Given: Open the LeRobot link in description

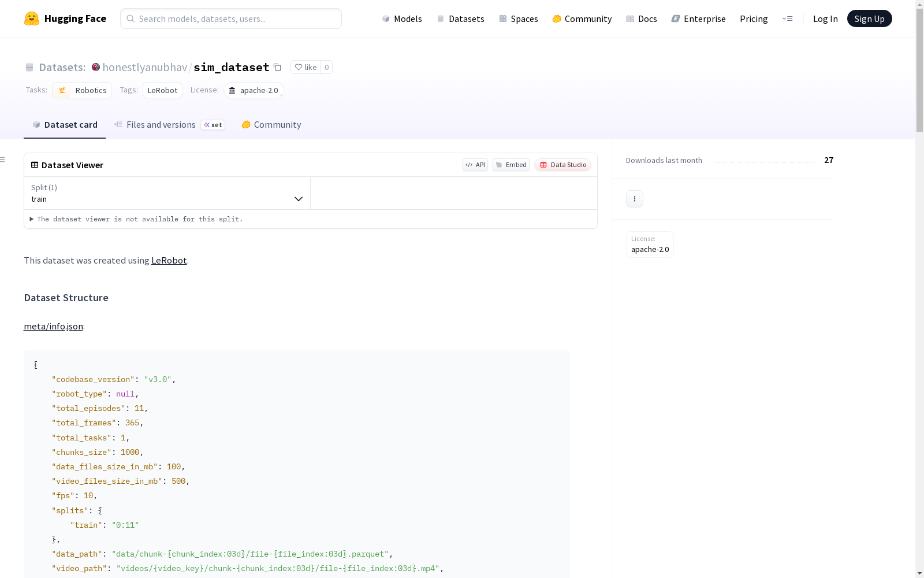Looking at the screenshot, I should (169, 260).
